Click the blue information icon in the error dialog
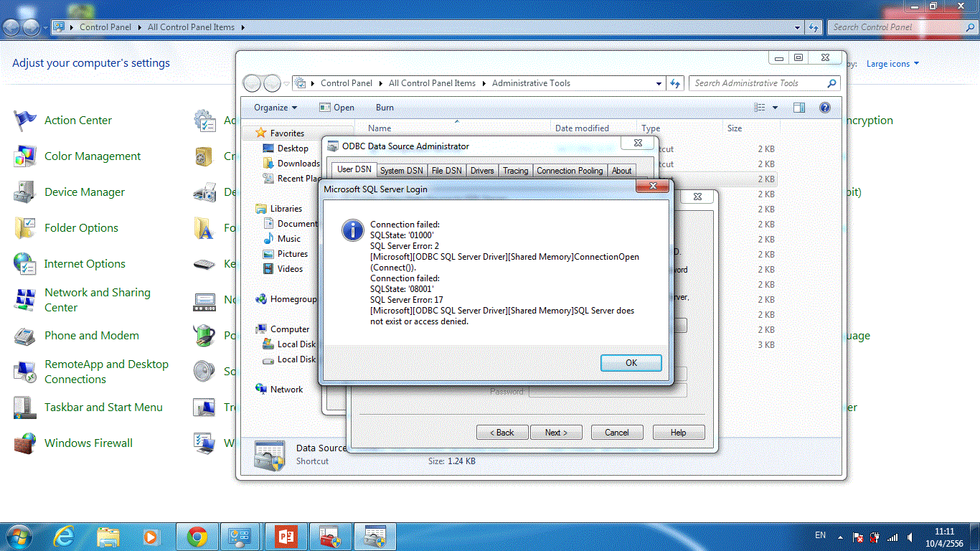980x551 pixels. pos(352,230)
